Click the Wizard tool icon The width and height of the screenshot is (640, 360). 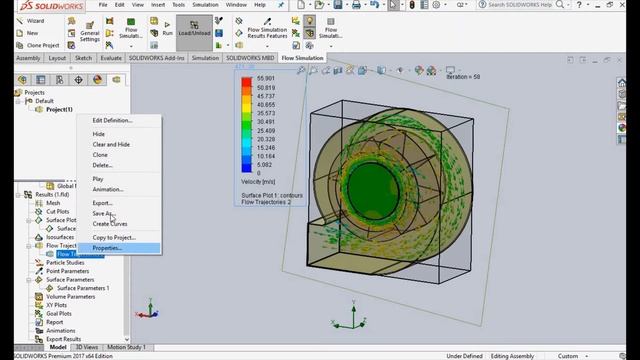[20, 20]
